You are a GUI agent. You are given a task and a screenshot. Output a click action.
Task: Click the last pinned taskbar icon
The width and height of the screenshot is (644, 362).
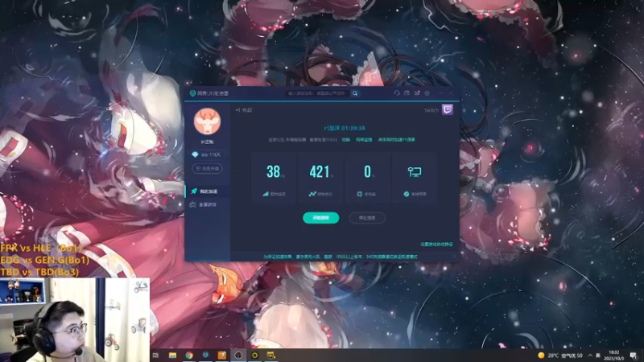[x=271, y=356]
